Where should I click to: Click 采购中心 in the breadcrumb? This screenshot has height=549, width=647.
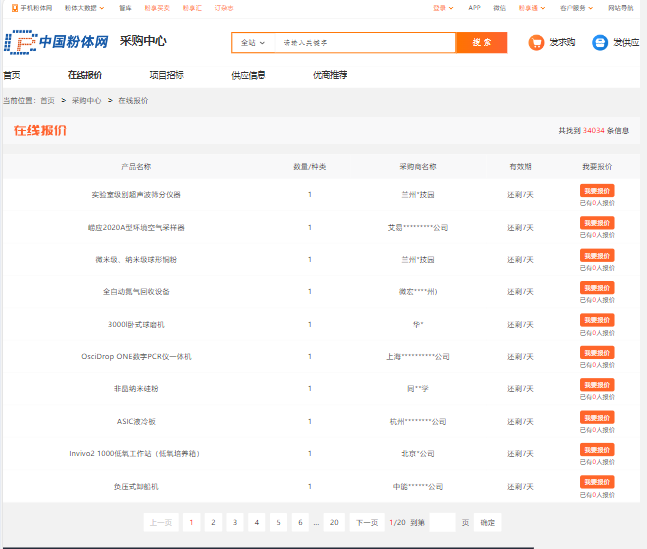pyautogui.click(x=87, y=101)
